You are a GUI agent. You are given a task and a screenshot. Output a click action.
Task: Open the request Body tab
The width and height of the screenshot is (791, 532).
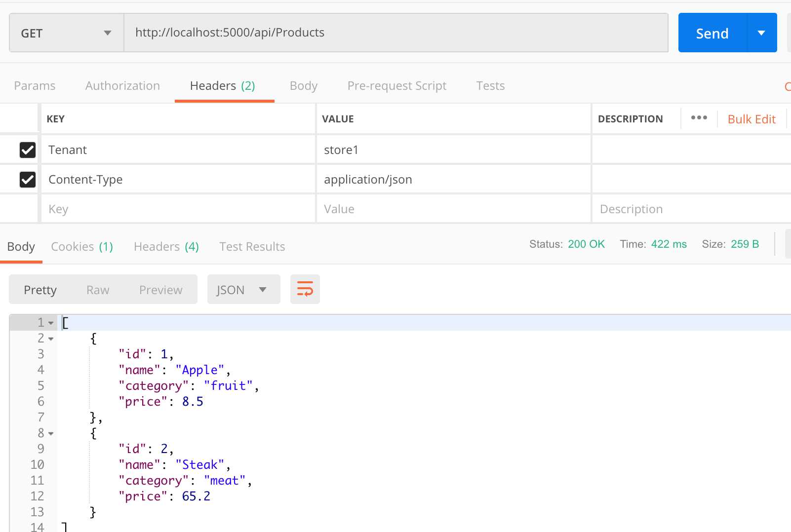click(304, 86)
